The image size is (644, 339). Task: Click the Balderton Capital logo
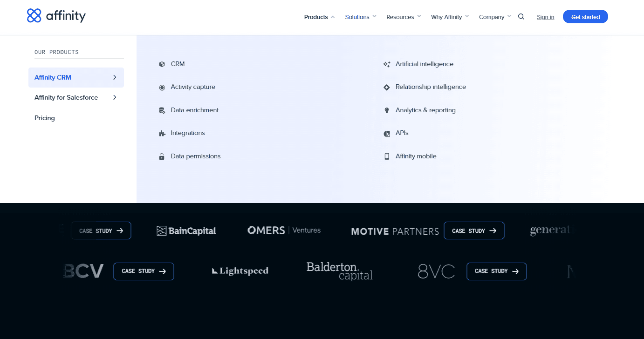point(340,271)
